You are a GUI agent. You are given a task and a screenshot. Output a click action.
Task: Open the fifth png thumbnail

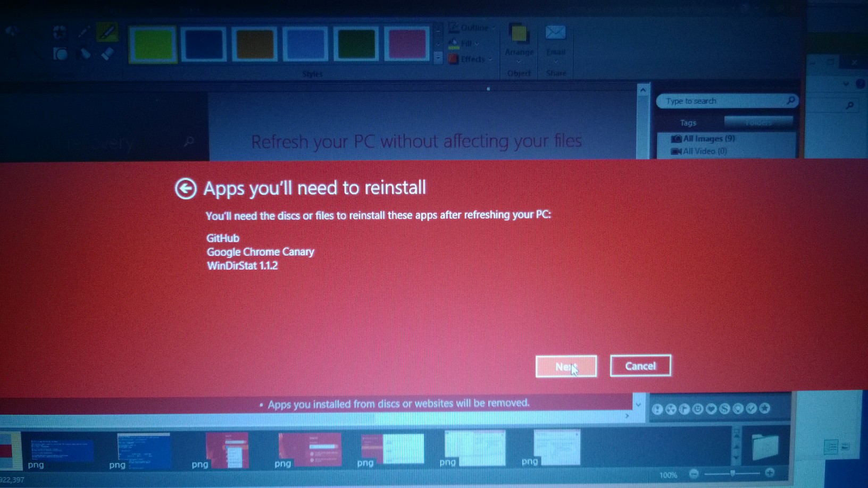393,449
